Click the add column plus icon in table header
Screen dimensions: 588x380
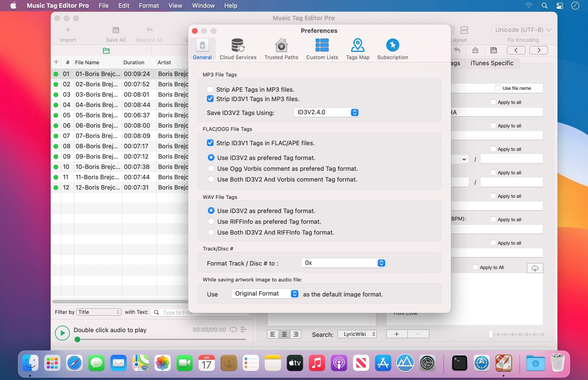56,62
